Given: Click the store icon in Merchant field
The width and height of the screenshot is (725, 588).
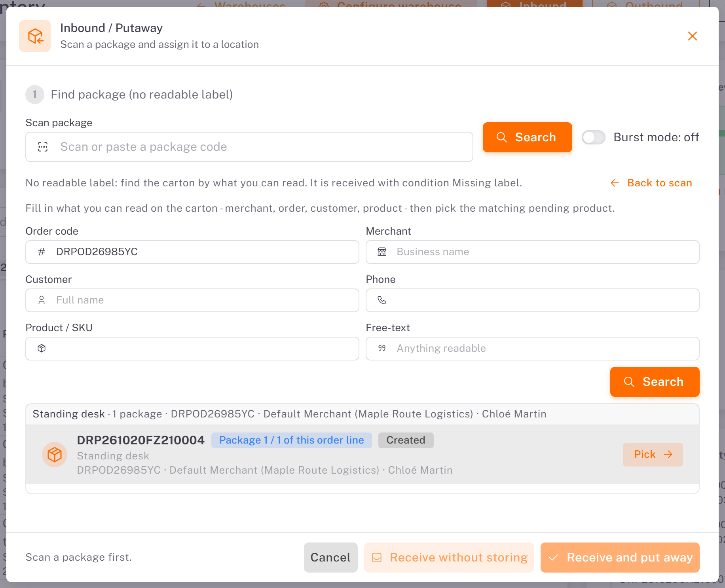Looking at the screenshot, I should tap(382, 252).
